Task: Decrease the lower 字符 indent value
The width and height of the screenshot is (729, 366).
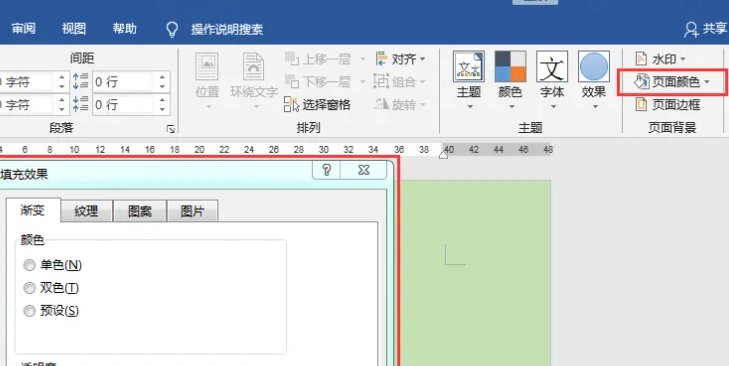Action: pos(62,110)
